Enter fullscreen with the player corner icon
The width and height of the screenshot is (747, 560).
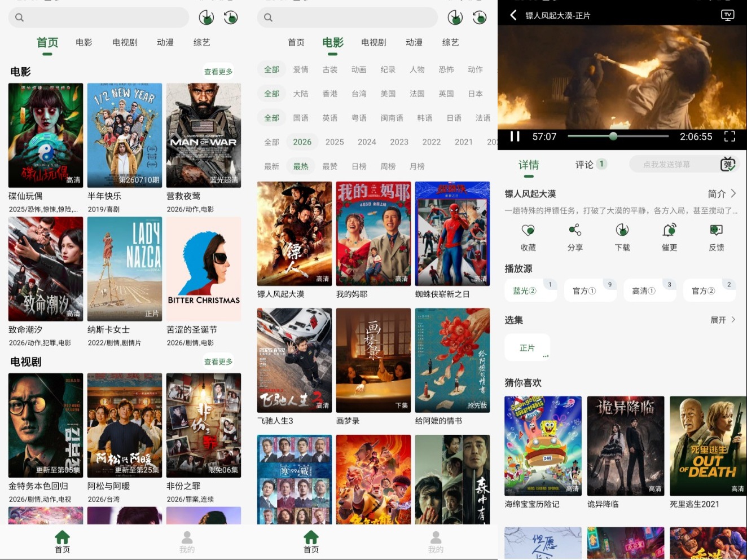(730, 136)
